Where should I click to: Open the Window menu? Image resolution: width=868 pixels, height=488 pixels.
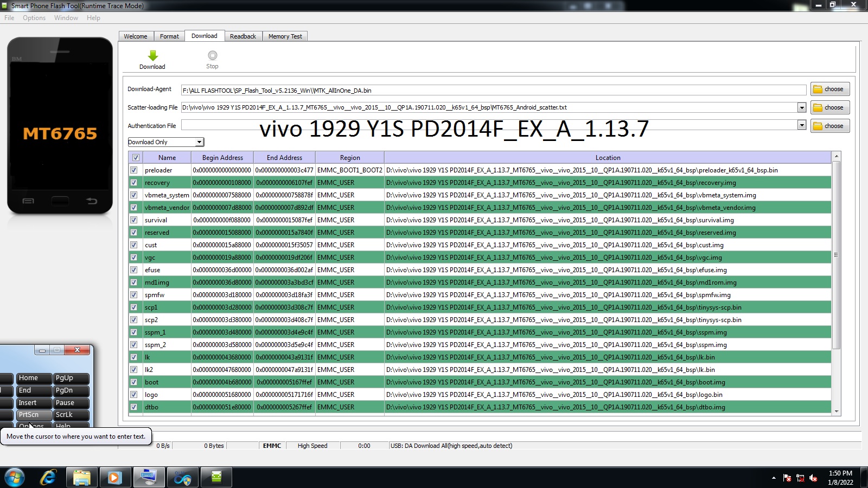(x=66, y=18)
